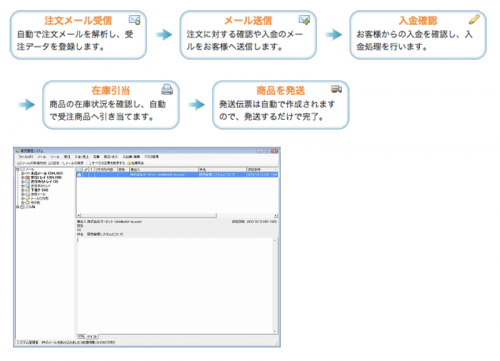The image size is (500, 361).
Task: Click the 注文メール受信 heading
Action: [x=78, y=21]
